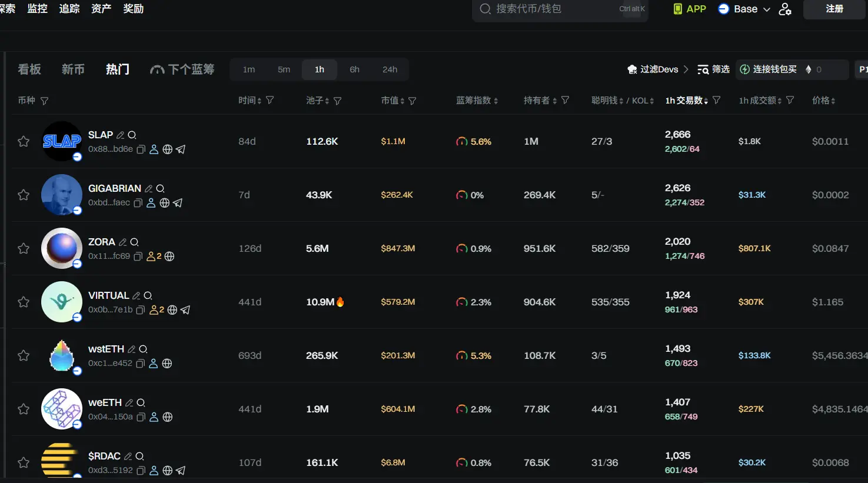868x483 pixels.
Task: Open 1h交易数 column filter funnel
Action: tap(716, 101)
